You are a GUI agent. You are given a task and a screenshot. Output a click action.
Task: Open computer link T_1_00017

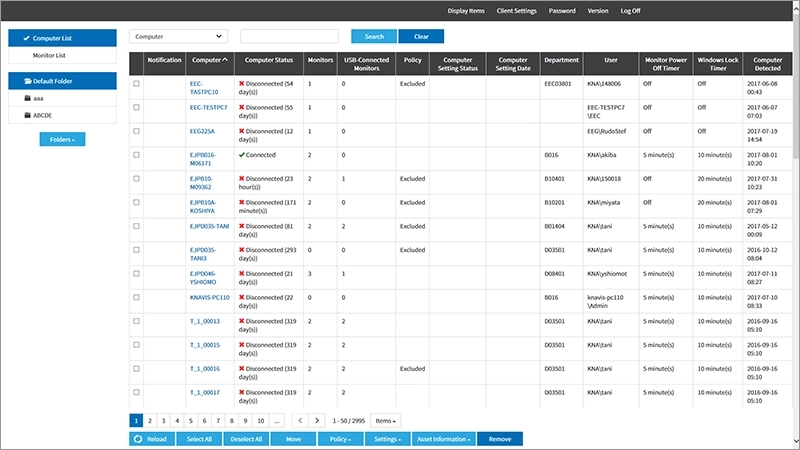pos(205,392)
